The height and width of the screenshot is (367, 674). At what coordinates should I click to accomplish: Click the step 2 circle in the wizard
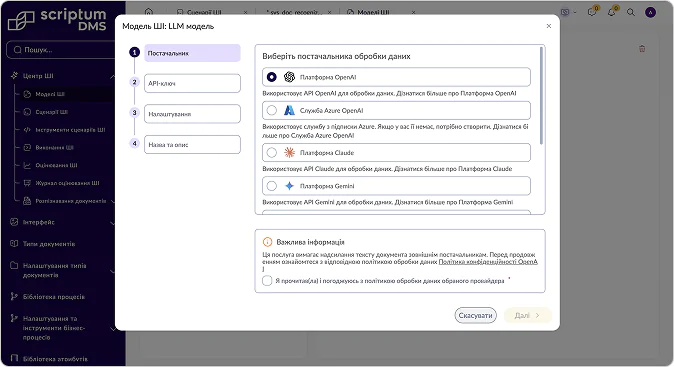click(135, 82)
